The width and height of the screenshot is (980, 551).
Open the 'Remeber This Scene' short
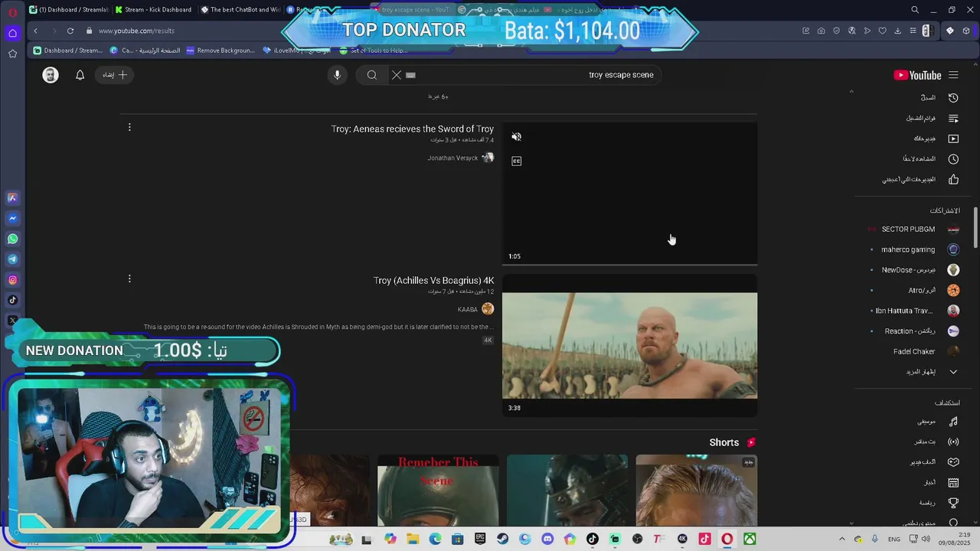(x=438, y=491)
